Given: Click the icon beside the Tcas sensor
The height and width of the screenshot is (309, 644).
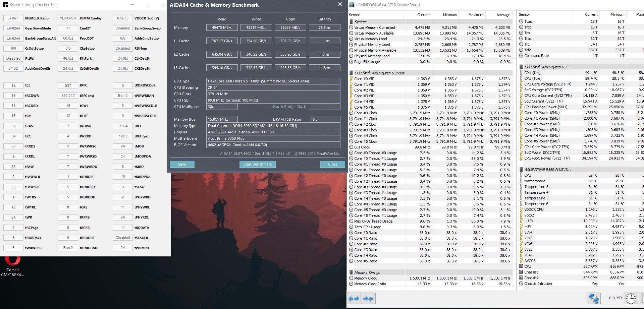Looking at the screenshot, I should [521, 21].
